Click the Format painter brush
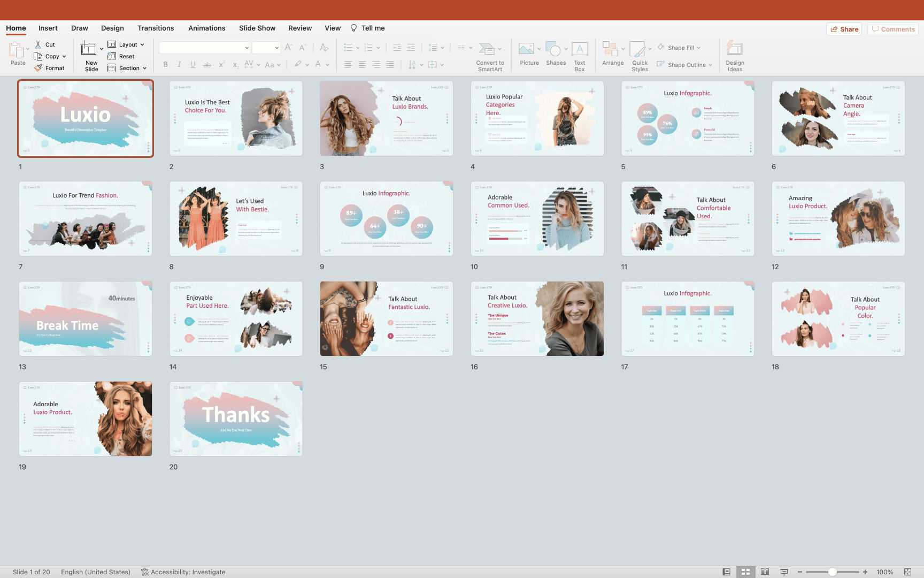Viewport: 924px width, 578px height. click(38, 68)
